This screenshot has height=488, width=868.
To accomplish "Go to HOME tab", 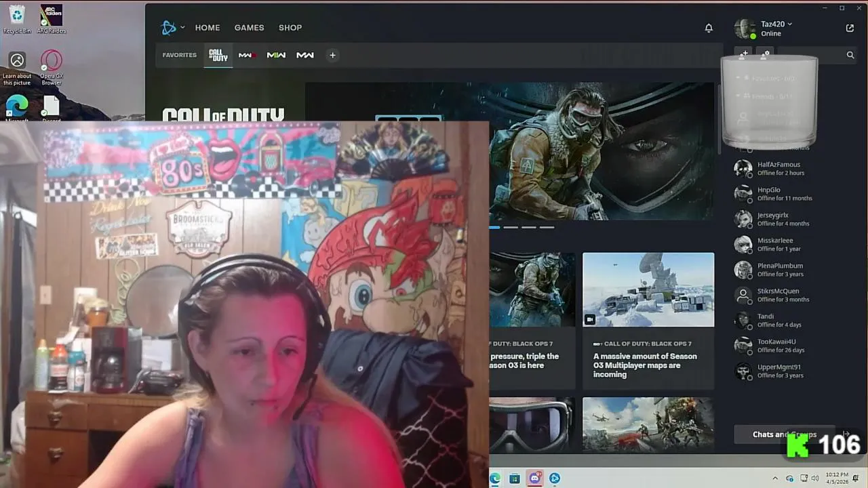I will [208, 28].
